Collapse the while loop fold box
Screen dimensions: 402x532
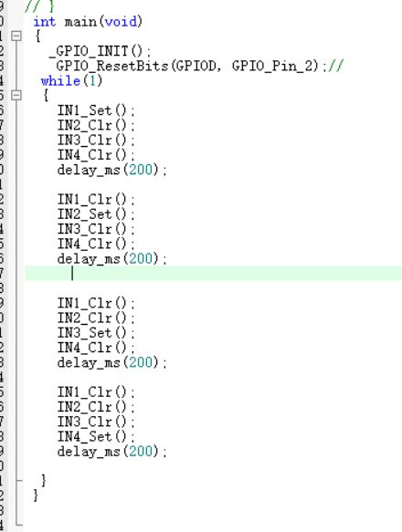pos(16,95)
